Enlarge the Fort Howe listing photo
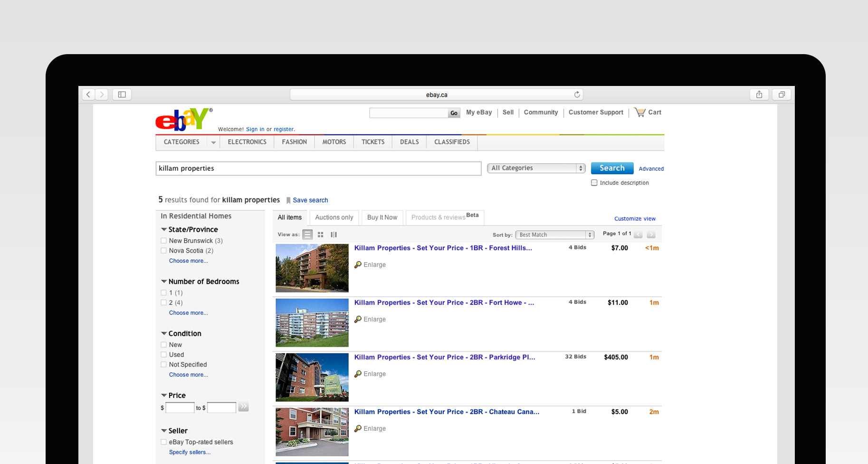The width and height of the screenshot is (868, 464). point(370,320)
